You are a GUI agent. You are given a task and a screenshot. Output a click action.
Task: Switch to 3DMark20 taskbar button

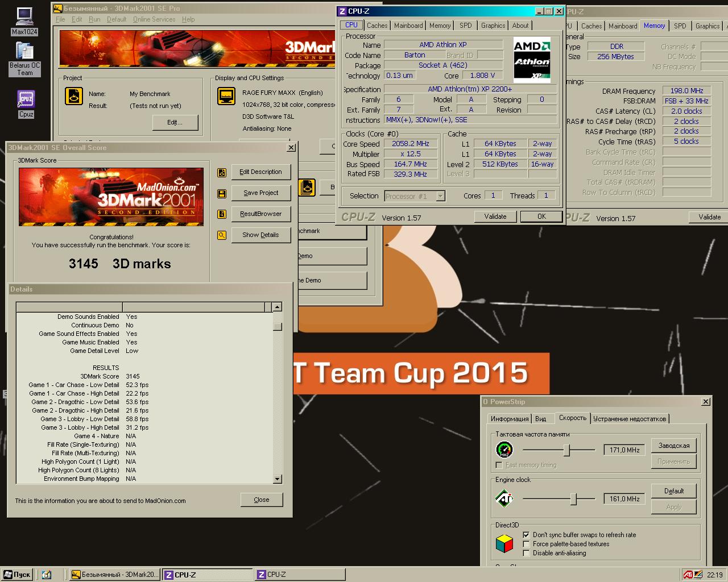tap(115, 575)
